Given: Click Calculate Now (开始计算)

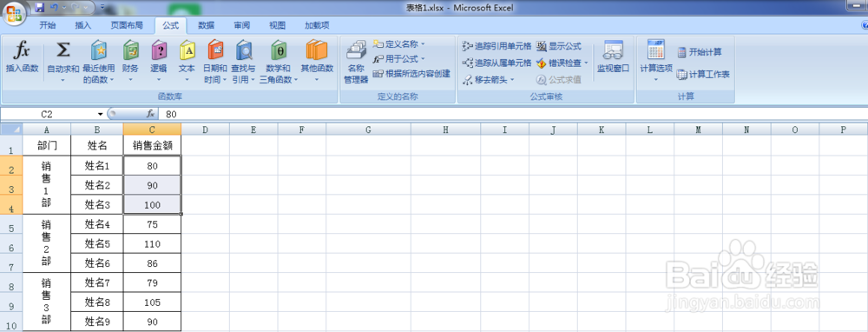Looking at the screenshot, I should coord(700,52).
